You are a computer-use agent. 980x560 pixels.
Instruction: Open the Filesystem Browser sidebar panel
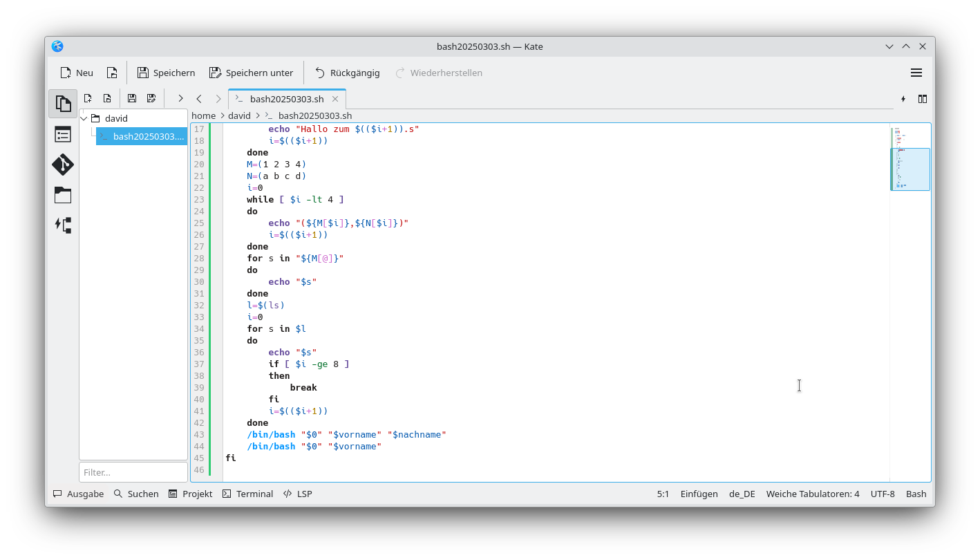[63, 196]
